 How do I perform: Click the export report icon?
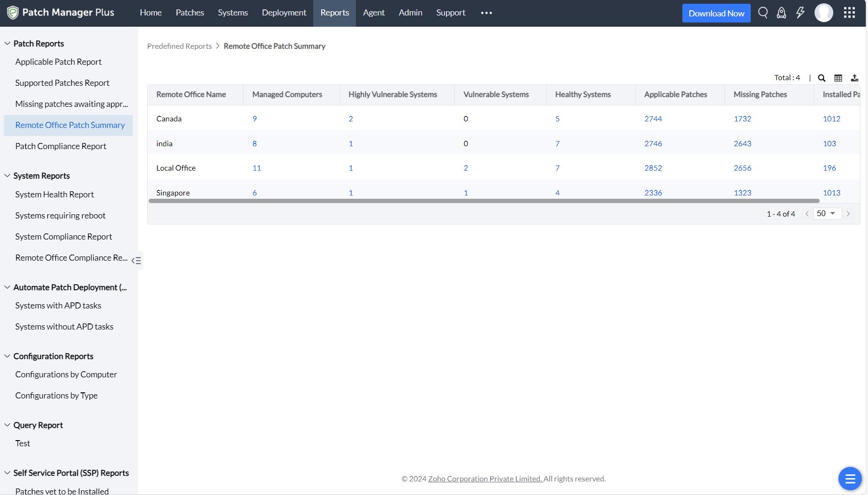click(854, 78)
